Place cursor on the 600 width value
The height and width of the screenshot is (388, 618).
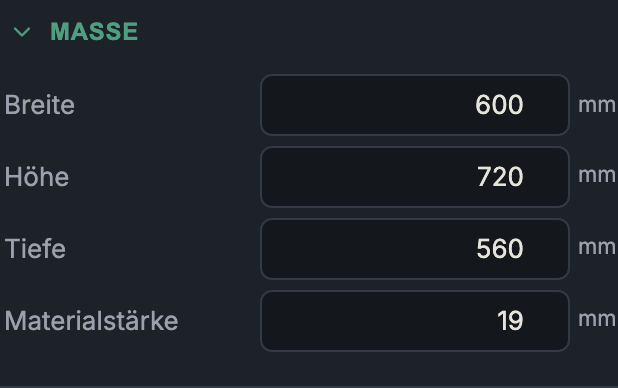click(499, 105)
